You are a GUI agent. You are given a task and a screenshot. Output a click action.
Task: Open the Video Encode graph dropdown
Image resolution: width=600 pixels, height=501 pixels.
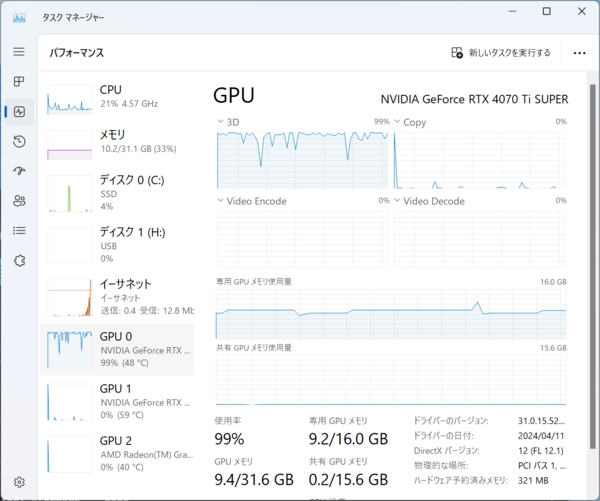click(221, 201)
